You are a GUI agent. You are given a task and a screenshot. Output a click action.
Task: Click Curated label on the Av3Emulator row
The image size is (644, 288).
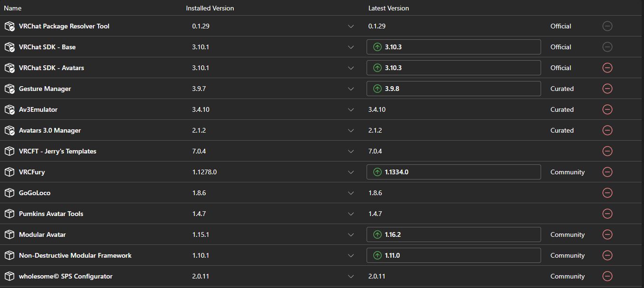pyautogui.click(x=562, y=109)
